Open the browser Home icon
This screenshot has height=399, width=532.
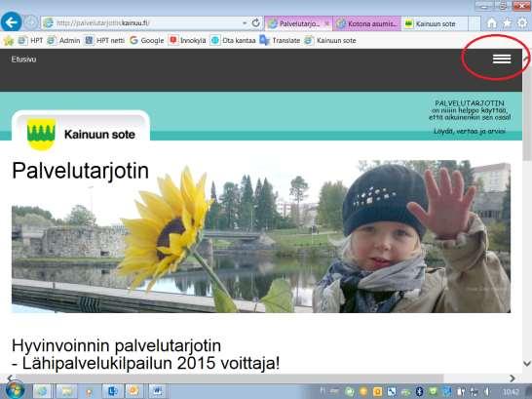point(491,23)
